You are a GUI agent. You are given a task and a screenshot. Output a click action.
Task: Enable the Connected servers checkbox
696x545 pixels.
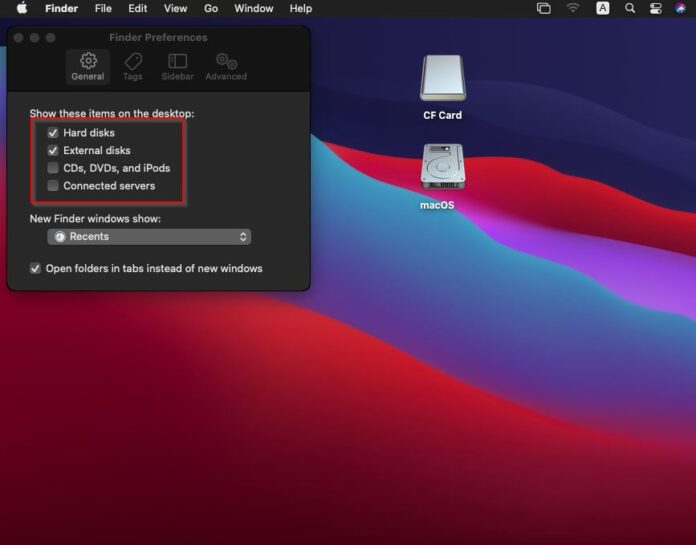click(x=53, y=186)
